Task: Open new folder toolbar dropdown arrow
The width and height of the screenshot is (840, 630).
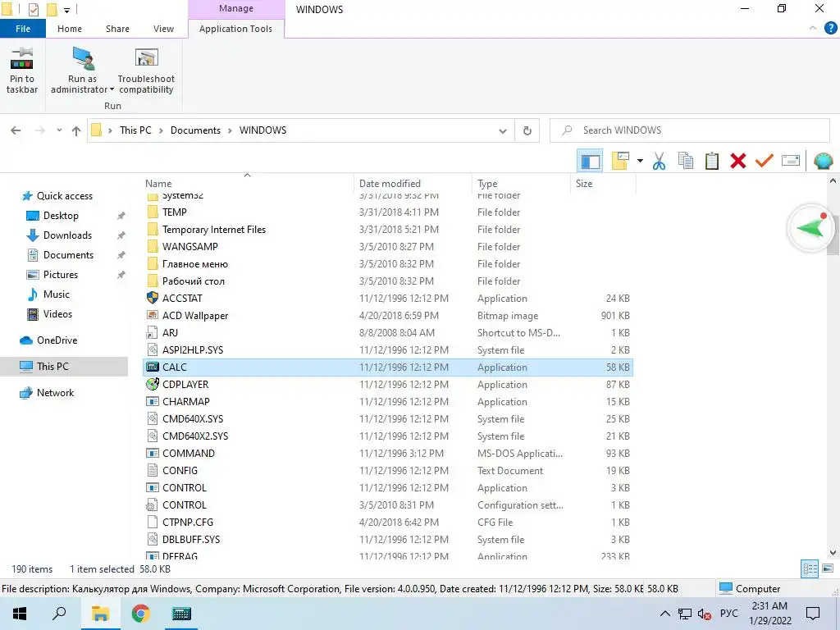Action: tap(640, 161)
